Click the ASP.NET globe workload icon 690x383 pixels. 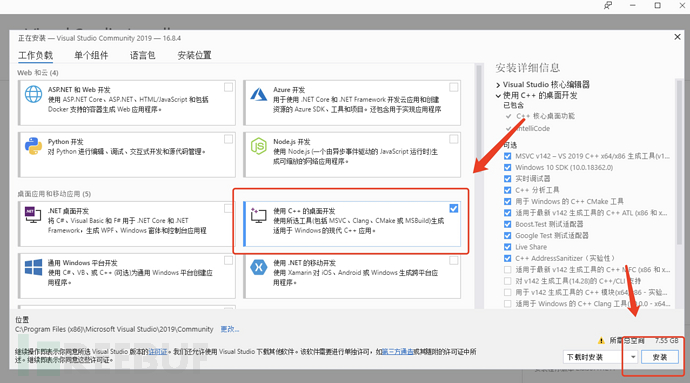pyautogui.click(x=33, y=94)
